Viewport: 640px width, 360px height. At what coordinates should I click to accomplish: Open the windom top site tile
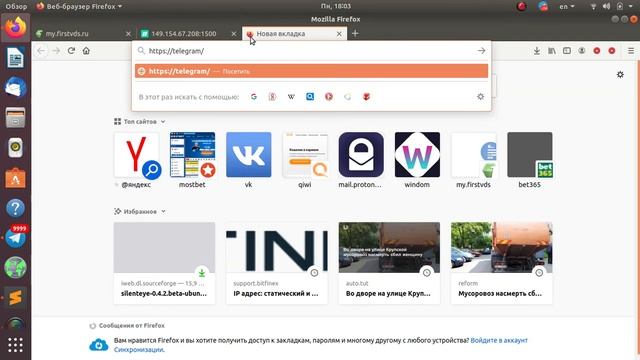[417, 160]
